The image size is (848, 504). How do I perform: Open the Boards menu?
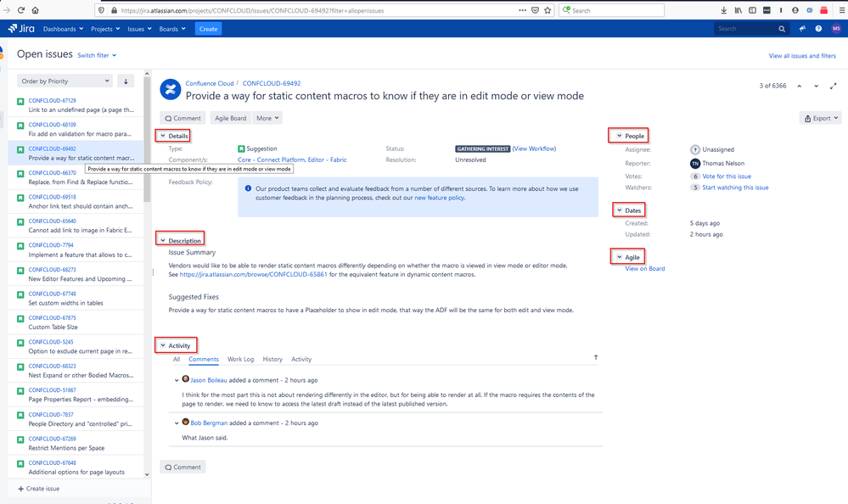[172, 29]
